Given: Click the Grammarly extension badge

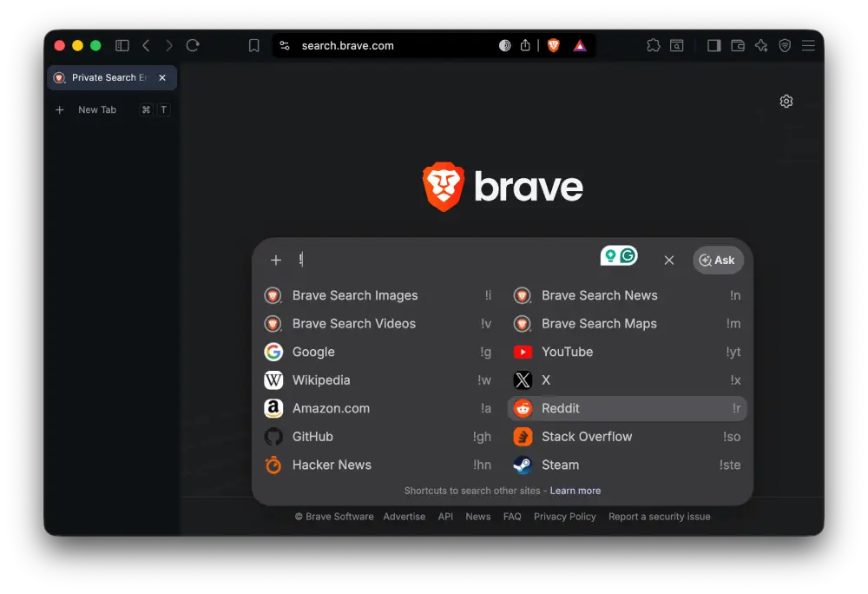Looking at the screenshot, I should click(619, 256).
